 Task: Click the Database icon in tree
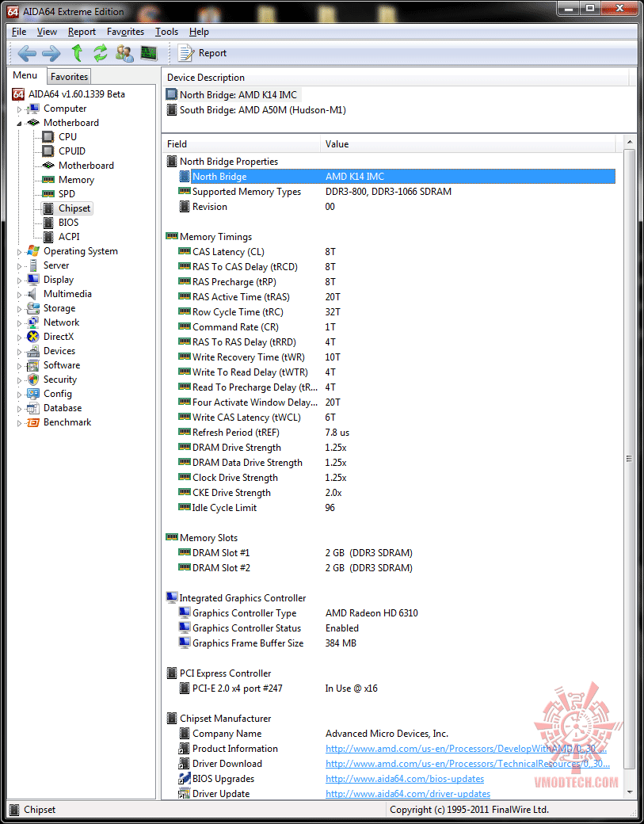coord(33,408)
